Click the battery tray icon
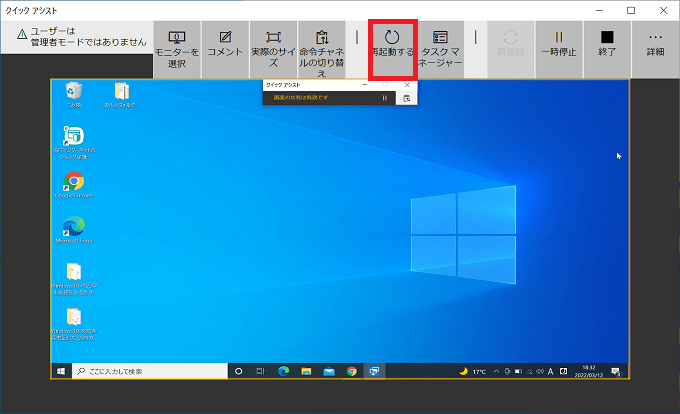680x414 pixels. (x=518, y=372)
